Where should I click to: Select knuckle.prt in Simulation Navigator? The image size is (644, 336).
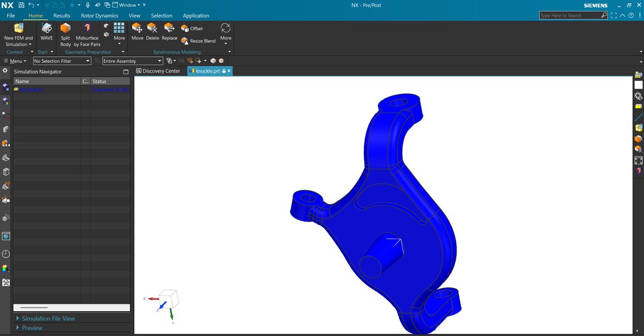tap(31, 89)
